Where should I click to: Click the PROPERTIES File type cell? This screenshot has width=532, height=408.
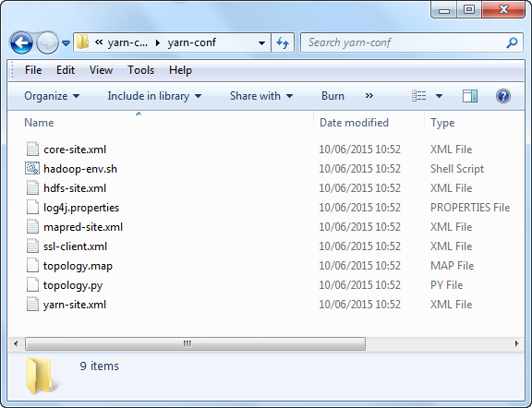tap(470, 207)
